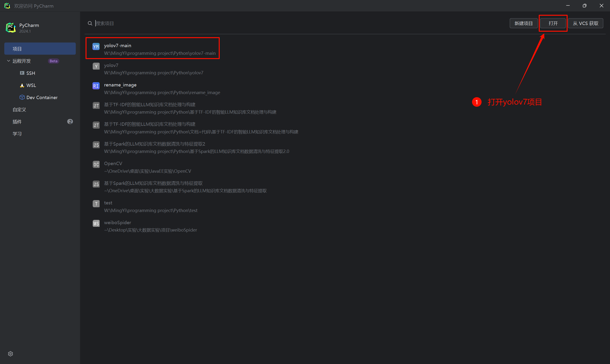
Task: Collapse the 远程开发 section chevron
Action: (9, 61)
